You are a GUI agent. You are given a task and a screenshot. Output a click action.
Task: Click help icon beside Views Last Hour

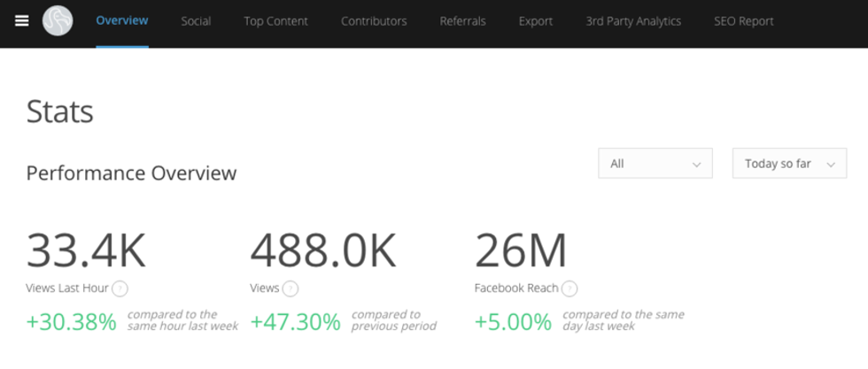(120, 288)
